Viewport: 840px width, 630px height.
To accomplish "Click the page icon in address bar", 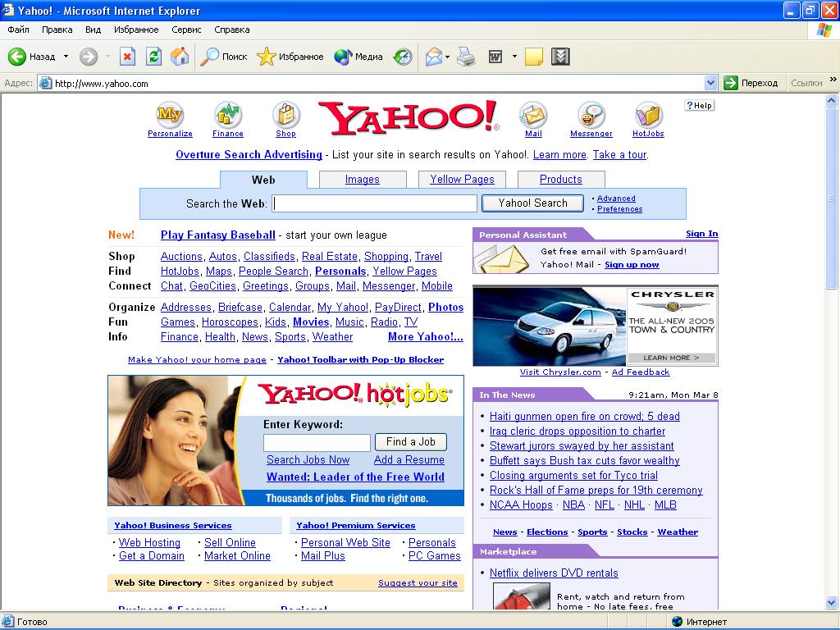I will [x=47, y=83].
